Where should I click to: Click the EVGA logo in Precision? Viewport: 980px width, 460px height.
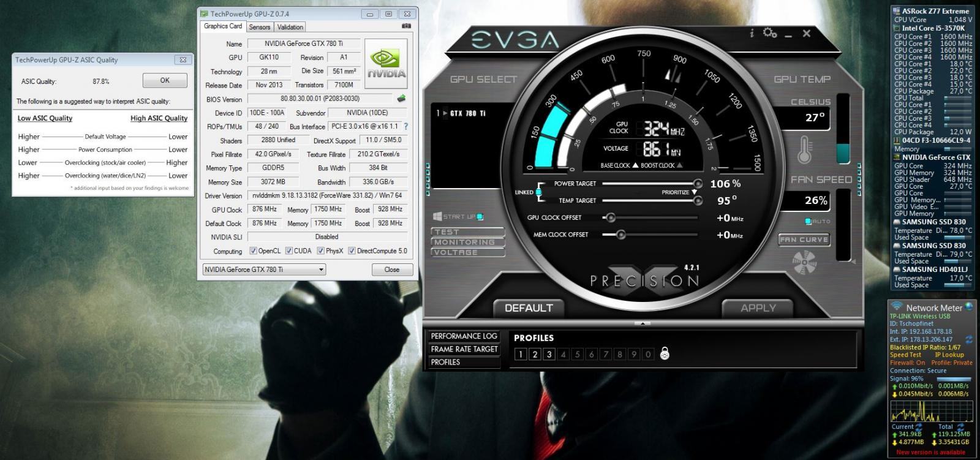(515, 40)
